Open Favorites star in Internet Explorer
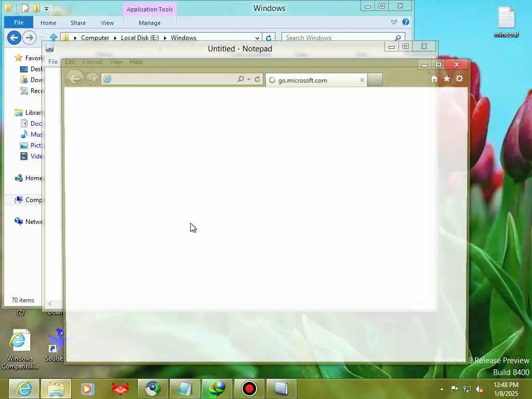This screenshot has height=399, width=532. tap(447, 79)
